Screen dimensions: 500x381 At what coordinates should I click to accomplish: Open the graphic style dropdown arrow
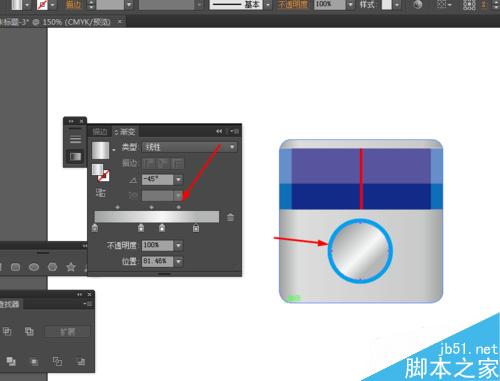pyautogui.click(x=396, y=5)
